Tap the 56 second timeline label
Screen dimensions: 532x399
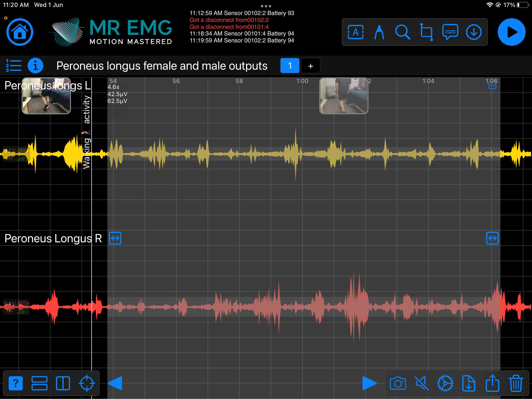pos(176,81)
